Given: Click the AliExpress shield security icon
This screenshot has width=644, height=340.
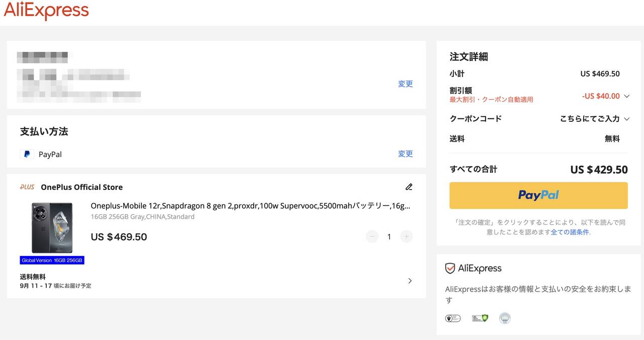Looking at the screenshot, I should click(450, 268).
